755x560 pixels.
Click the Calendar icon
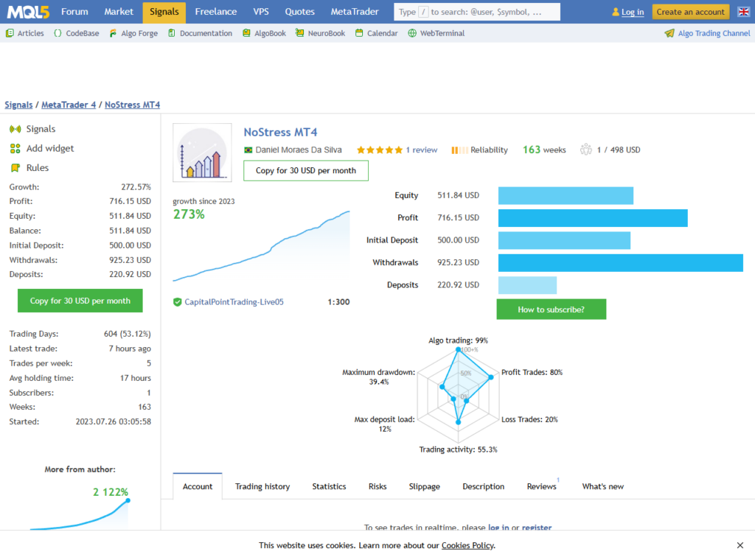coord(359,33)
